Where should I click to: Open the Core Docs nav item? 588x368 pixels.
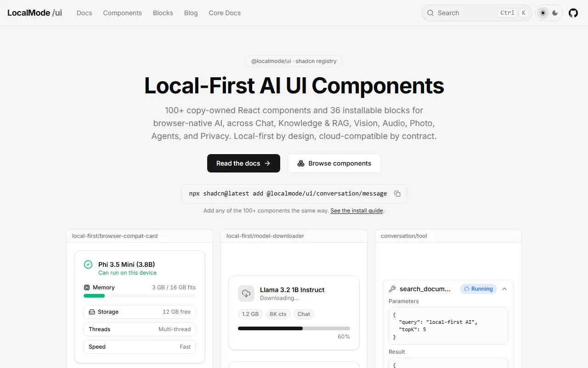coord(225,13)
